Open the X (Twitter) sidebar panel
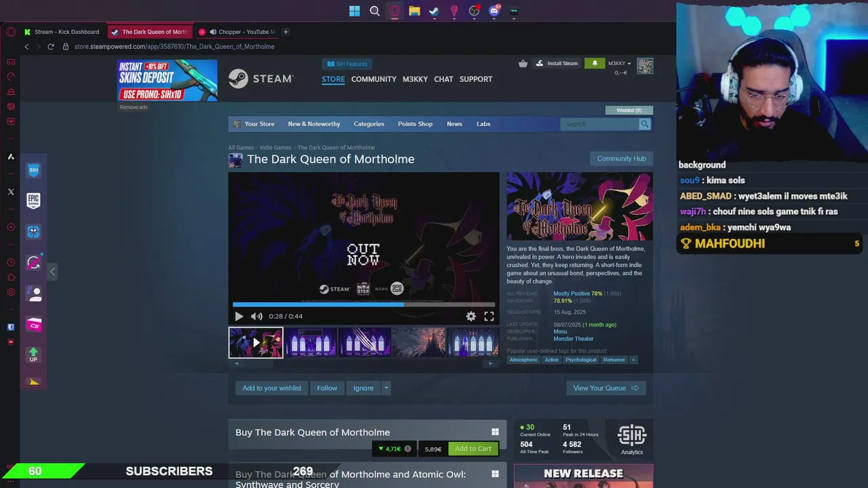Image resolution: width=868 pixels, height=488 pixels. [11, 192]
